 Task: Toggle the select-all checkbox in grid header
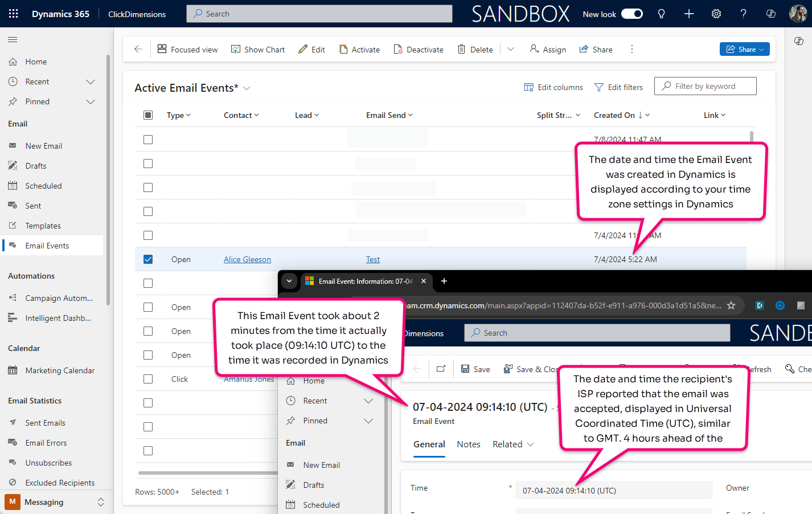148,115
